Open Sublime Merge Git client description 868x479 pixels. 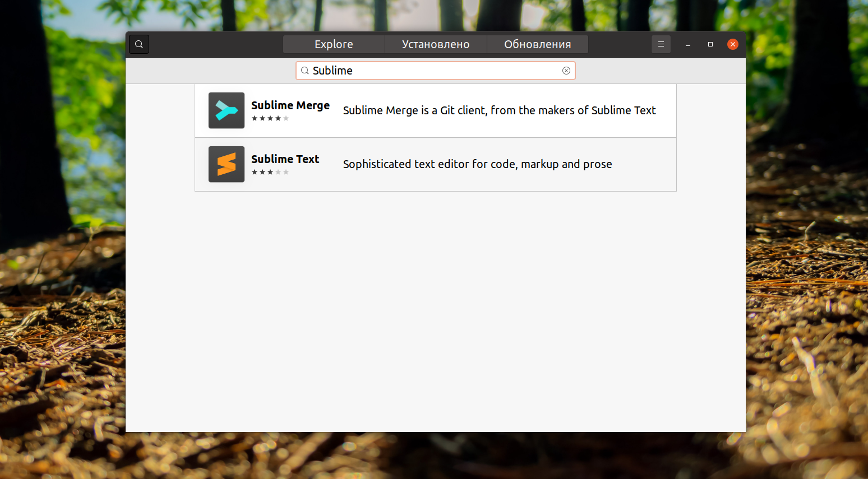[499, 110]
